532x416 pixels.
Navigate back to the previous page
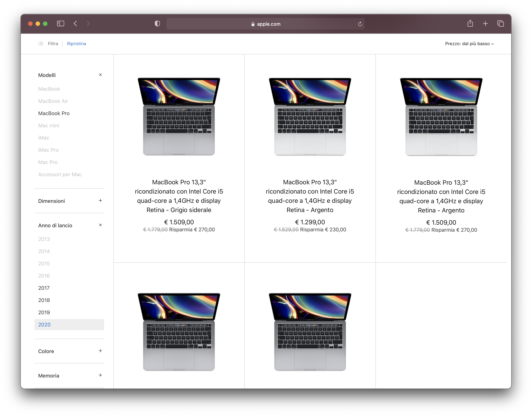pos(75,24)
